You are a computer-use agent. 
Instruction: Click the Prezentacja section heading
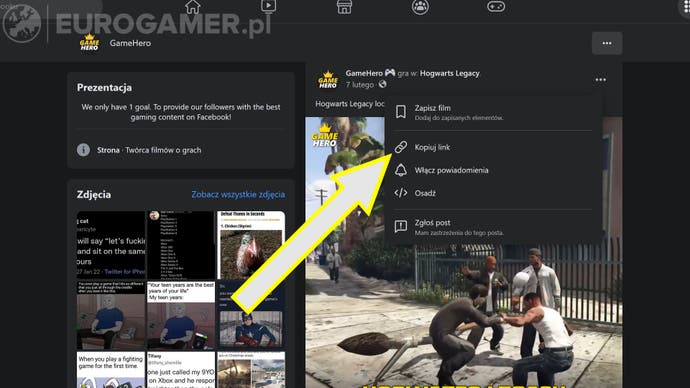pos(104,88)
